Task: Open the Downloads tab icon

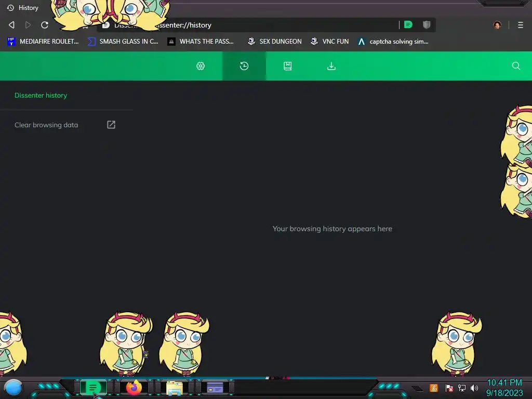Action: (x=331, y=66)
